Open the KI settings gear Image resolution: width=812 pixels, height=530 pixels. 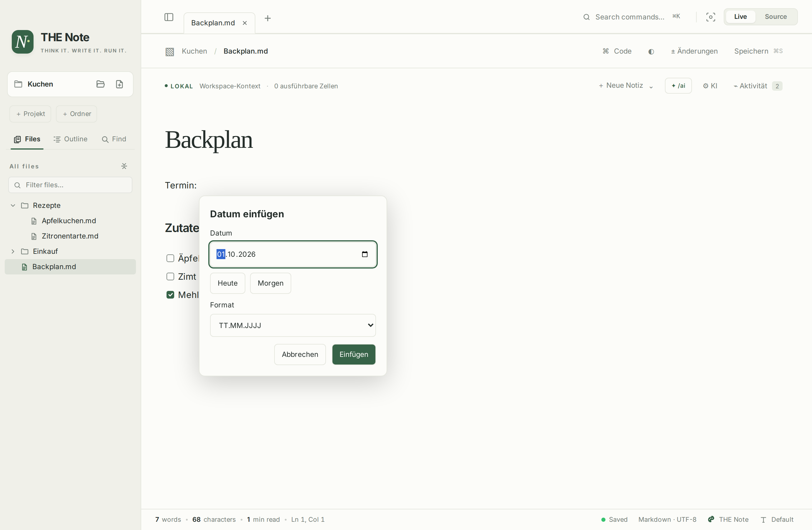[x=710, y=86]
